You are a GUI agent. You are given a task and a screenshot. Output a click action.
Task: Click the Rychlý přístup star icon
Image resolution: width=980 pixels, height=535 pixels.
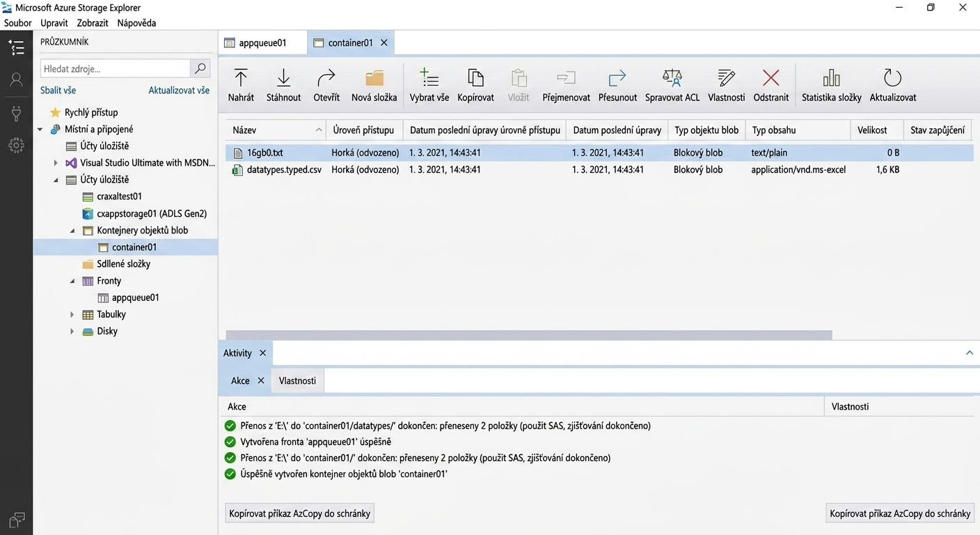click(55, 112)
